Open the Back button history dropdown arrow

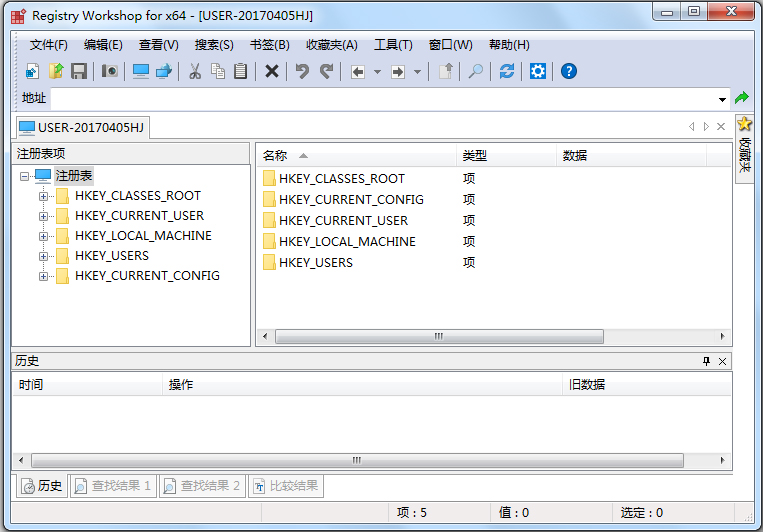pos(377,72)
